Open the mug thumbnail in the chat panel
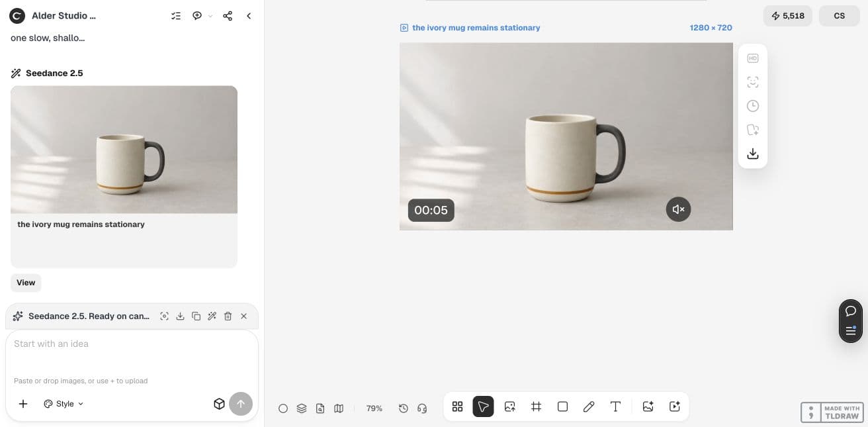The image size is (868, 427). [124, 150]
